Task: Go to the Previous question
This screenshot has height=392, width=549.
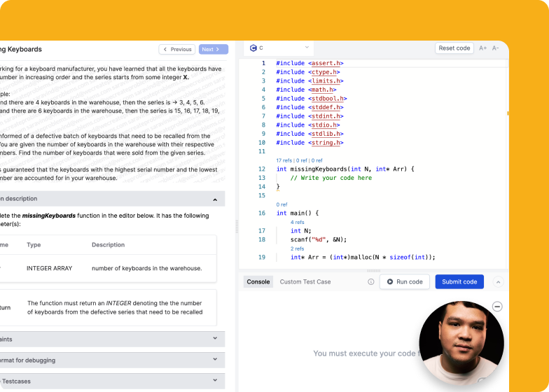Action: (x=177, y=50)
